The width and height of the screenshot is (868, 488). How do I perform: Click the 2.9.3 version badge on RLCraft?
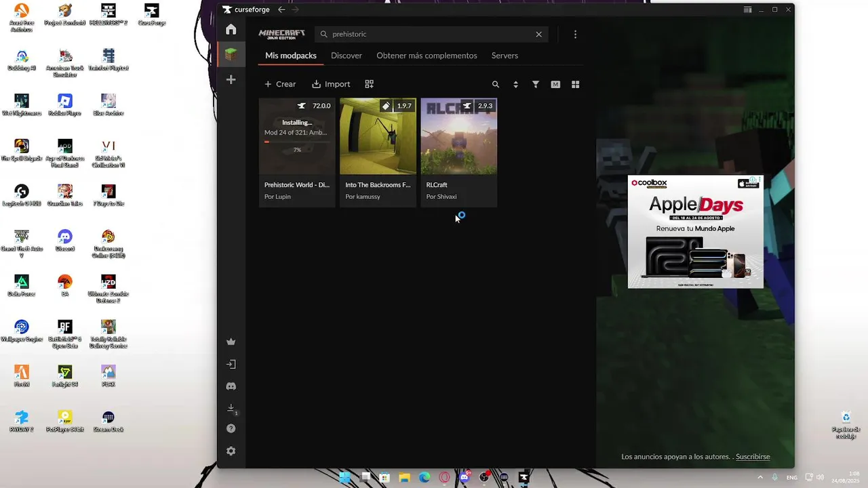[477, 106]
